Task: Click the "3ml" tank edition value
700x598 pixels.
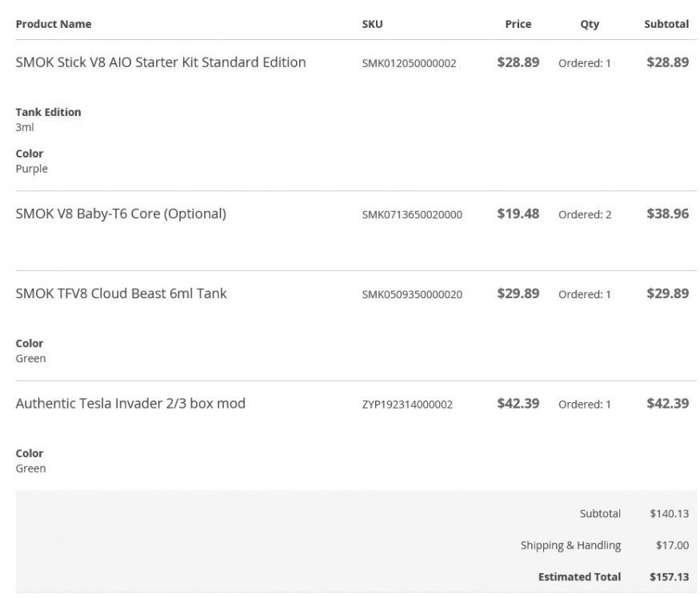Action: click(25, 127)
